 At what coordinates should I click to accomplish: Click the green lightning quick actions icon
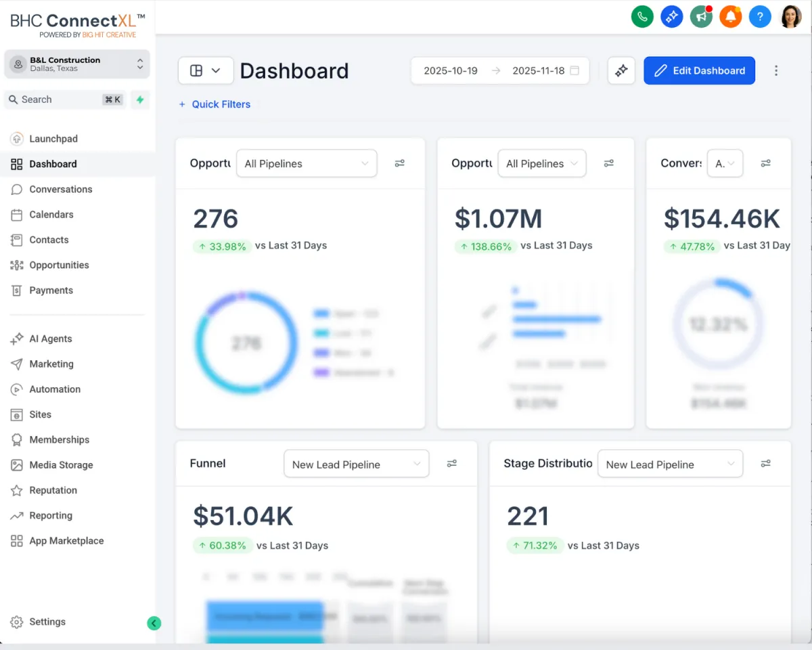[140, 100]
